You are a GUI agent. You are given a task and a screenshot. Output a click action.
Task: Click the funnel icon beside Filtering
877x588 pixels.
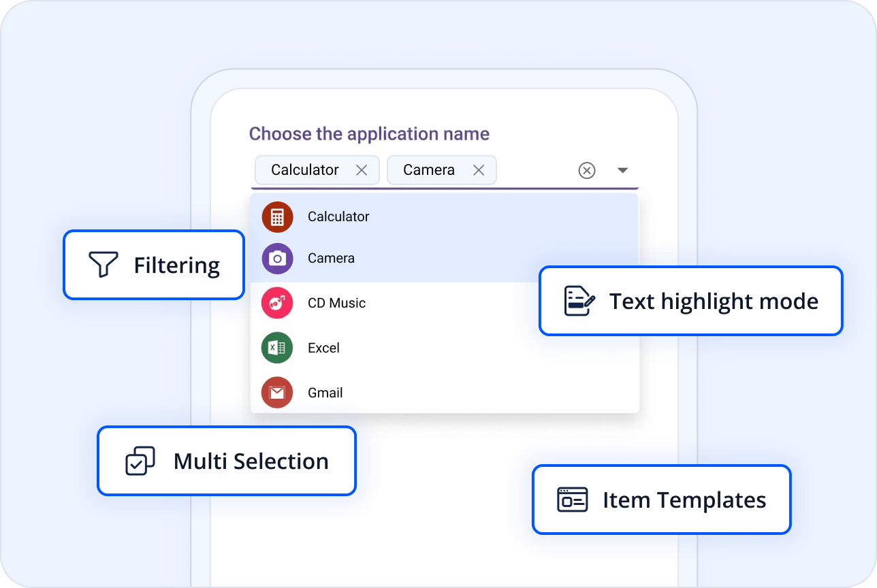click(x=103, y=265)
